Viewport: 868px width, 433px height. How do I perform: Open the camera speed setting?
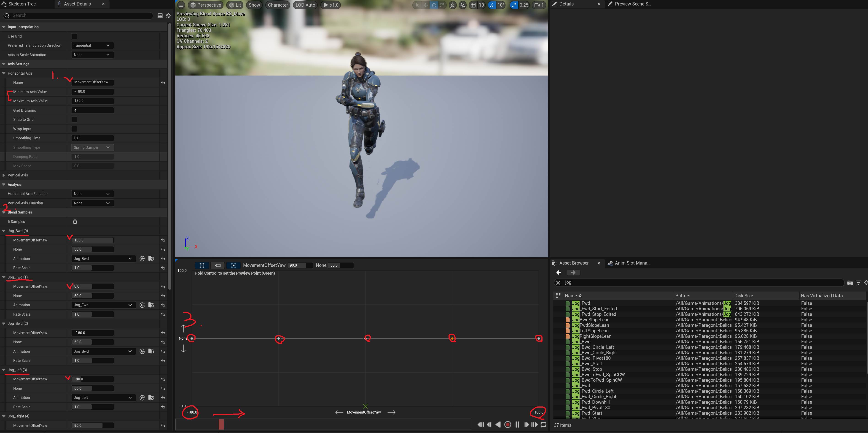pyautogui.click(x=539, y=5)
